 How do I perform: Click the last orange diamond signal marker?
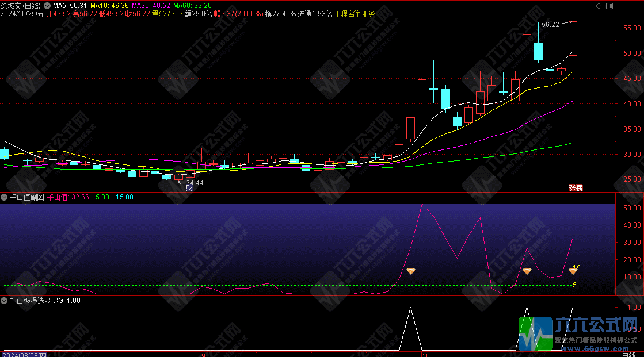coord(573,271)
